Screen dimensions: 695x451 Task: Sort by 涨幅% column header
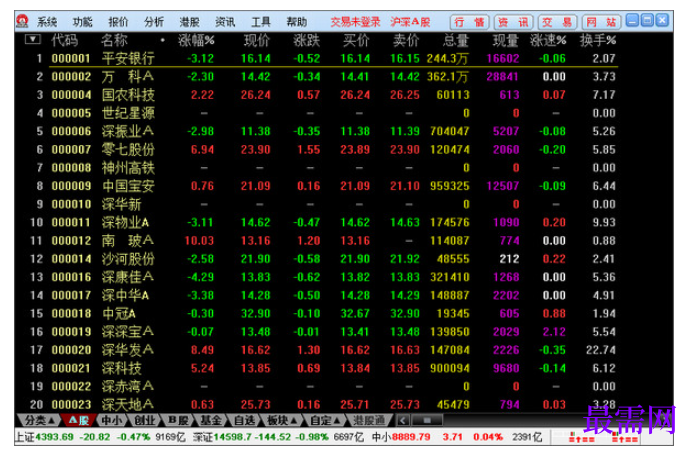196,40
